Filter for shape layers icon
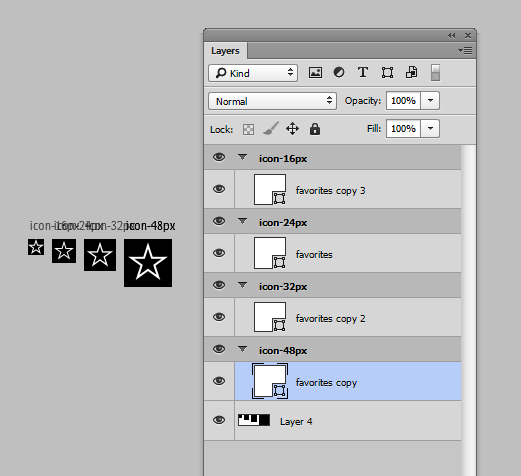This screenshot has width=521, height=476. (387, 72)
